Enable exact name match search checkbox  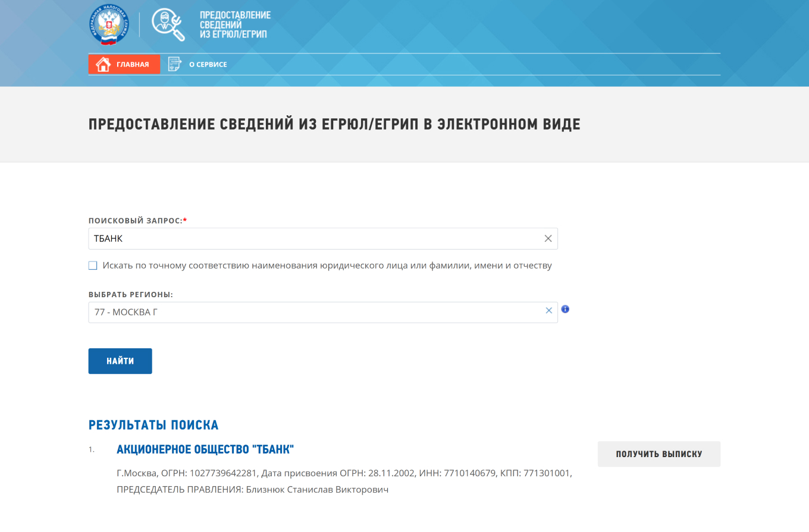93,266
